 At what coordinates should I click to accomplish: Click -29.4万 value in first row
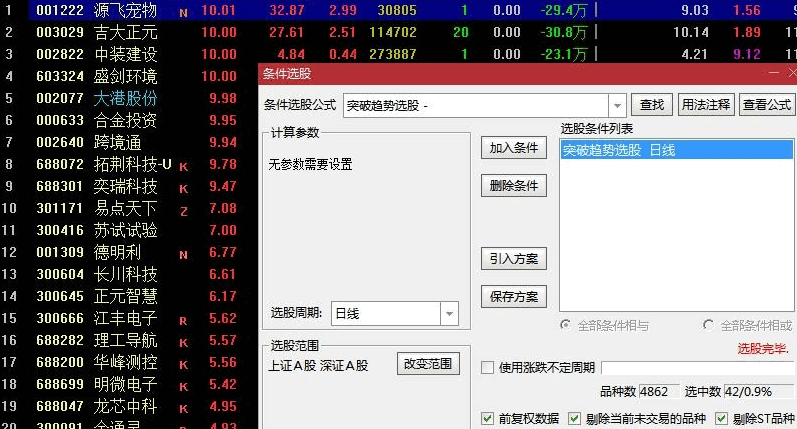563,10
